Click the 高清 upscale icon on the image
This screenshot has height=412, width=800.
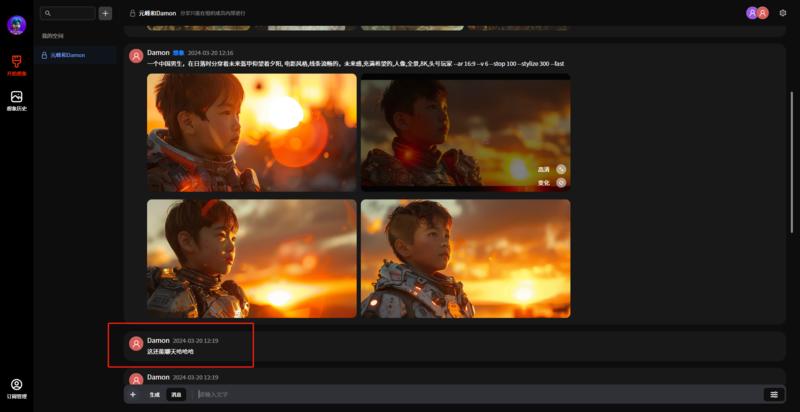click(x=561, y=169)
